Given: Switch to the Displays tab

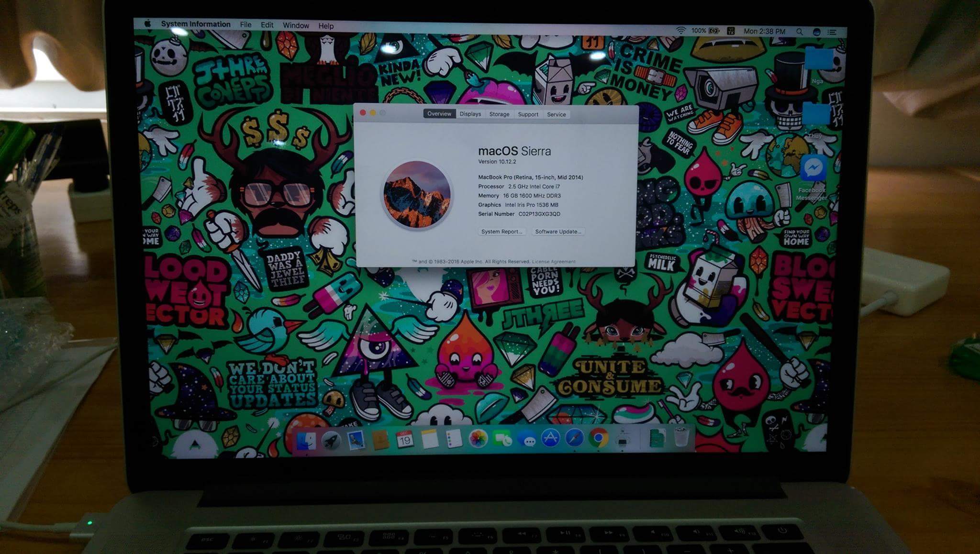Looking at the screenshot, I should (x=470, y=114).
